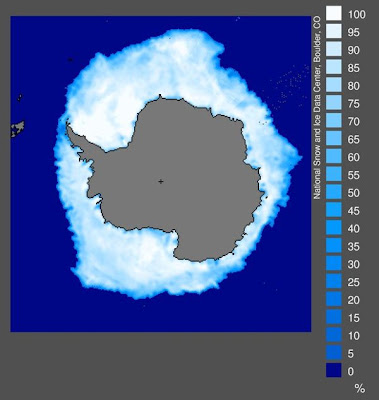Click the 30 percent legend swatch
379x400 pixels.
pos(334,263)
